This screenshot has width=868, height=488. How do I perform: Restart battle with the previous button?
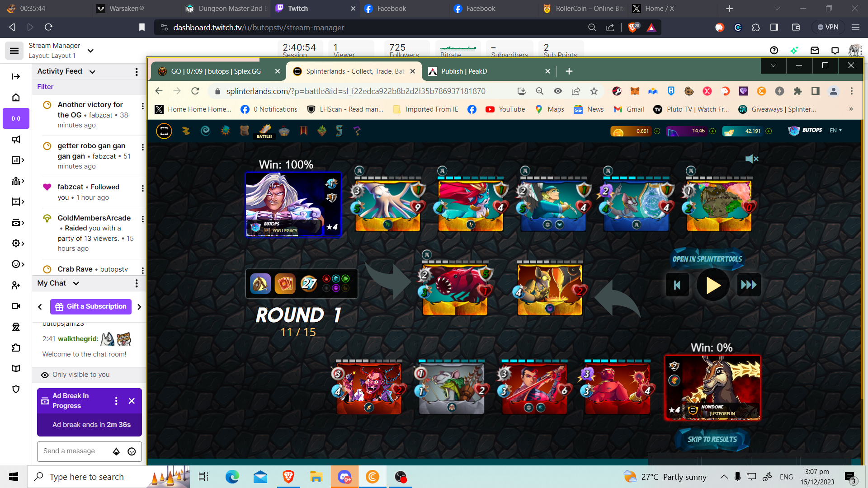point(677,285)
